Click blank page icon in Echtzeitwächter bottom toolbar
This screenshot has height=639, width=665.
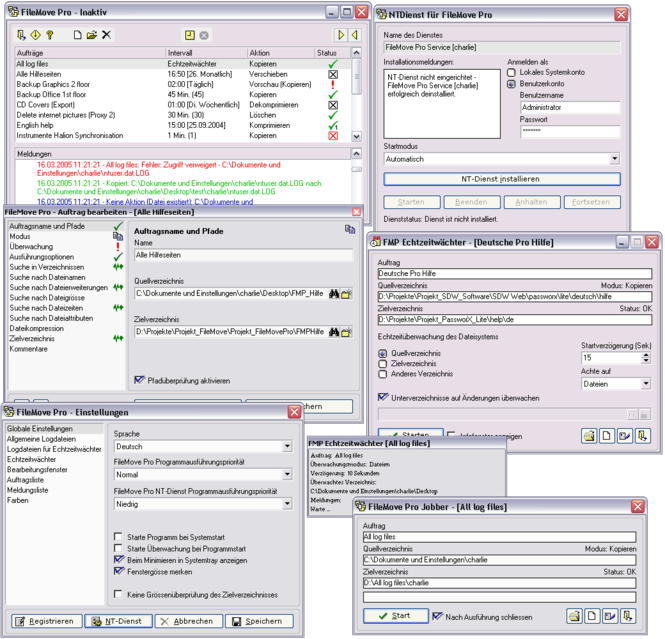(607, 436)
